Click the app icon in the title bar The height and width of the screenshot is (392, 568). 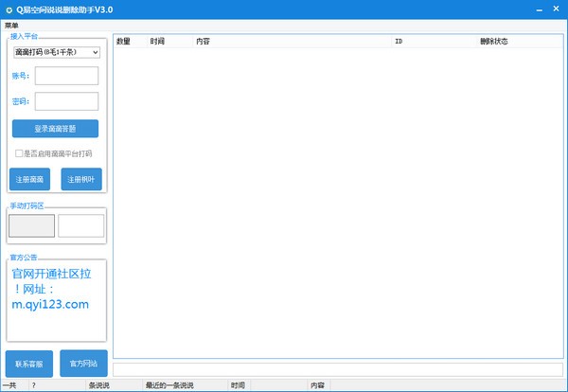[x=9, y=9]
